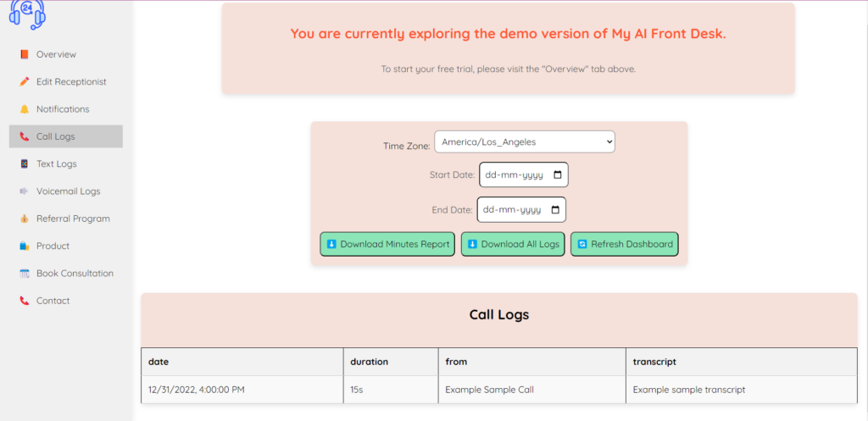868x421 pixels.
Task: Click Refresh Dashboard button
Action: (625, 244)
